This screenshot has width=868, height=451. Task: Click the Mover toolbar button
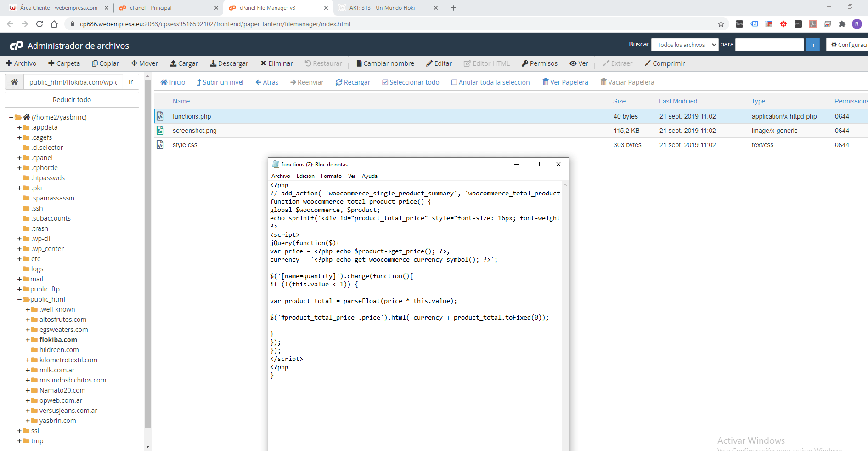[x=145, y=63]
